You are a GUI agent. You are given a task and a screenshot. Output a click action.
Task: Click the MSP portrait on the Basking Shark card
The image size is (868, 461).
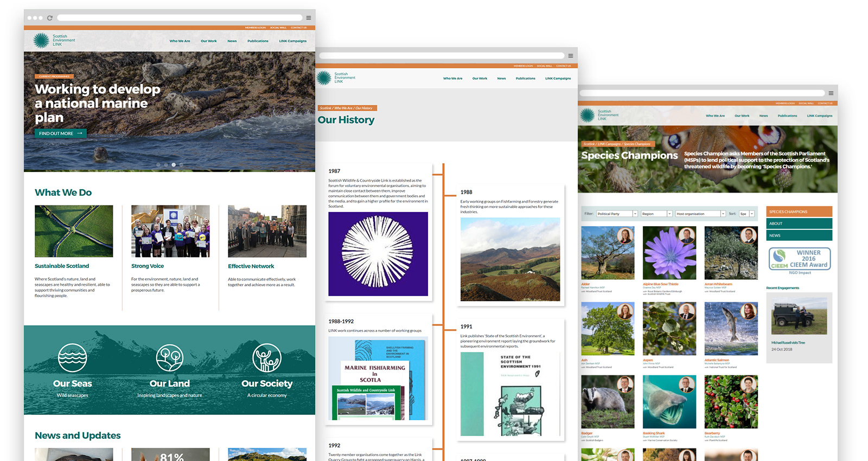point(687,385)
